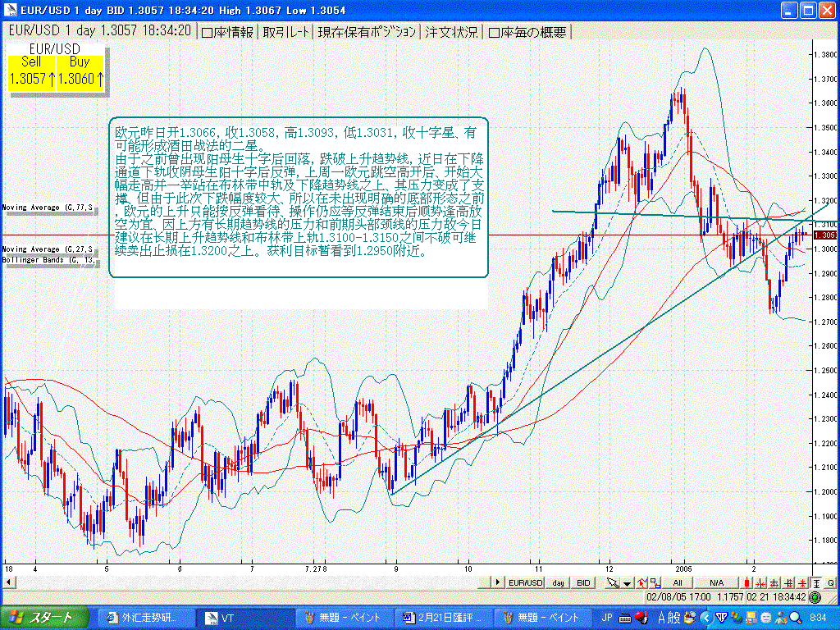Image resolution: width=840 pixels, height=630 pixels.
Task: Switch to the candlestick chart type icon
Action: point(748,582)
